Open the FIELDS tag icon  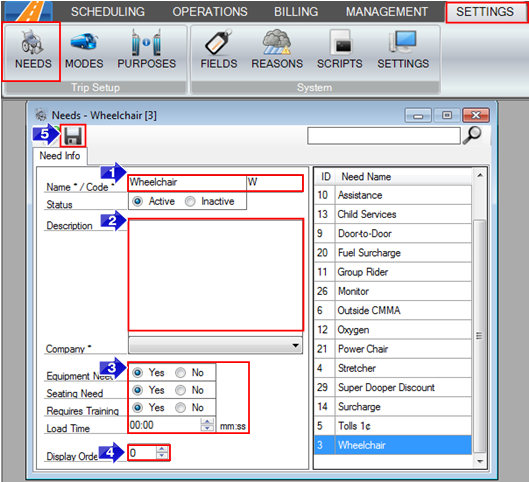(x=219, y=42)
